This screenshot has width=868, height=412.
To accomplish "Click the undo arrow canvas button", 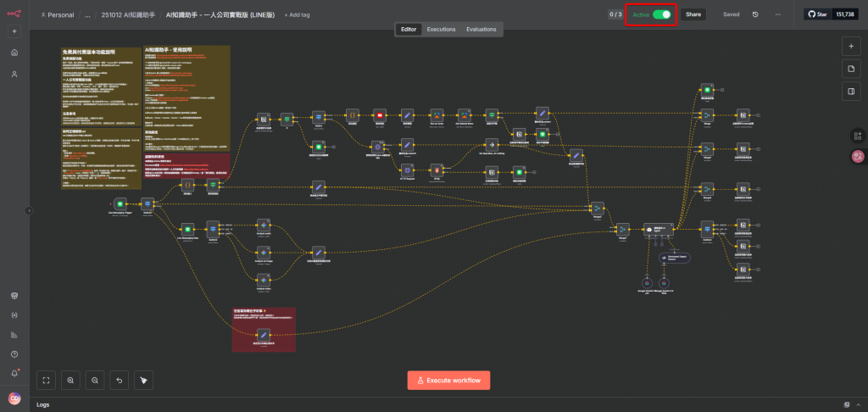I will [x=120, y=380].
